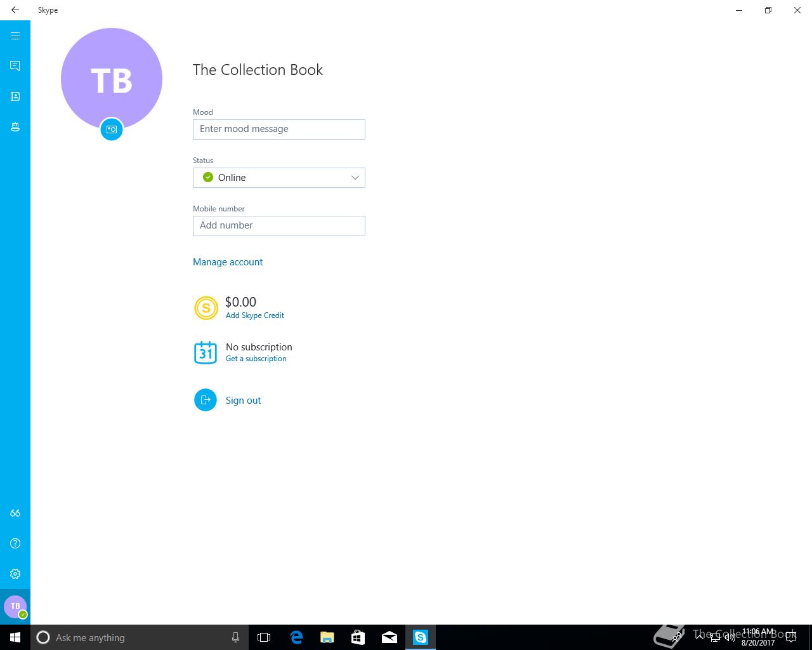Open Skype settings gear icon

click(x=15, y=574)
